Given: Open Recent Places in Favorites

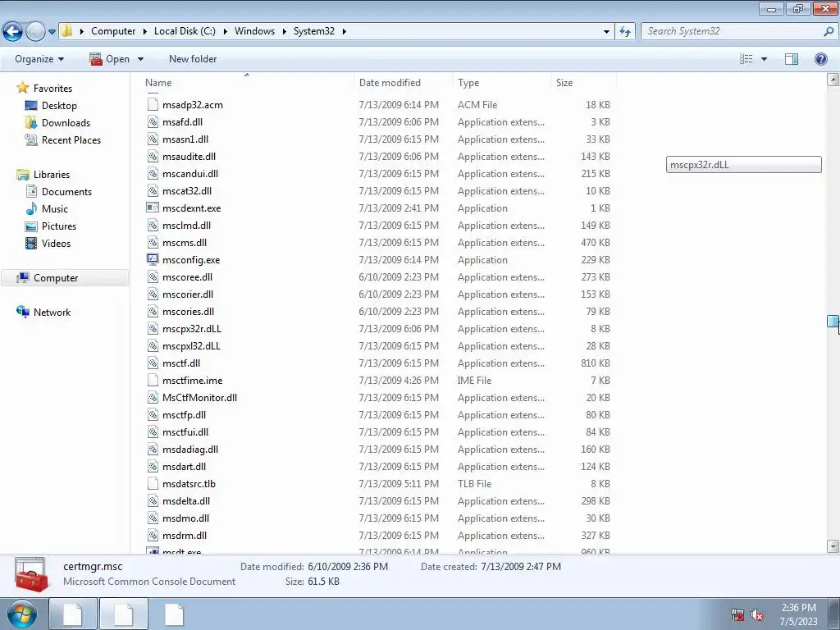Looking at the screenshot, I should pyautogui.click(x=71, y=139).
